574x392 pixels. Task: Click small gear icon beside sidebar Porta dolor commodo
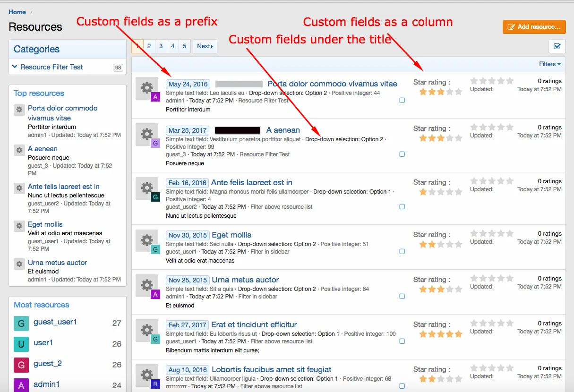click(19, 110)
